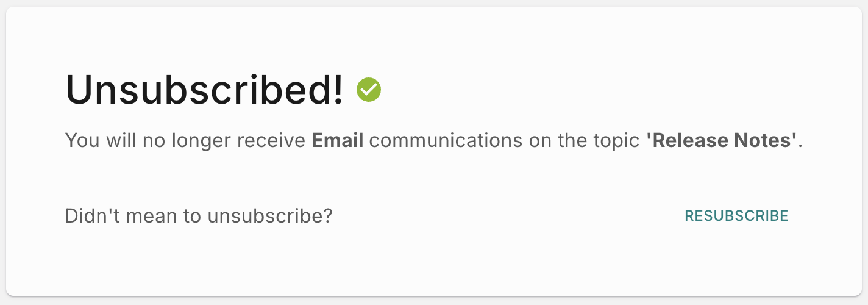
Task: Click the word 'communications' in the message
Action: click(x=446, y=141)
